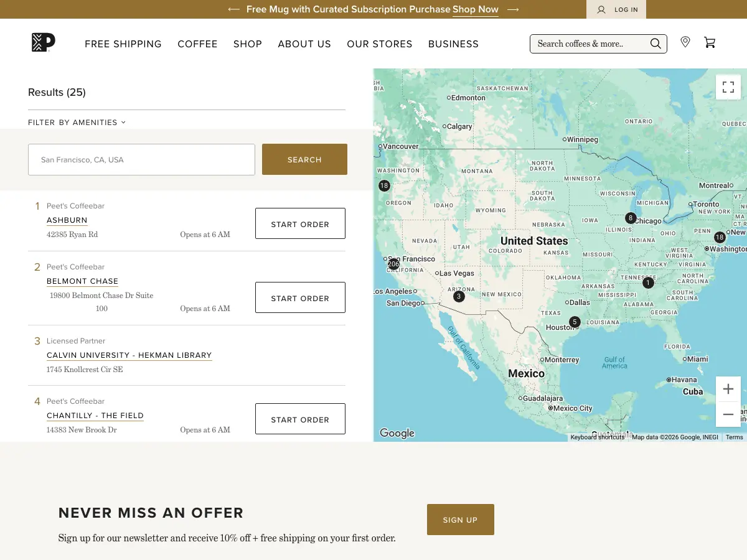Click Keyboard shortcuts on the map
The height and width of the screenshot is (560, 747).
coord(597,437)
